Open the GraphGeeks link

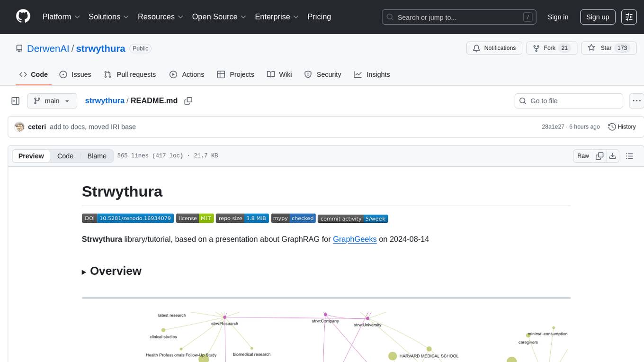pos(355,239)
